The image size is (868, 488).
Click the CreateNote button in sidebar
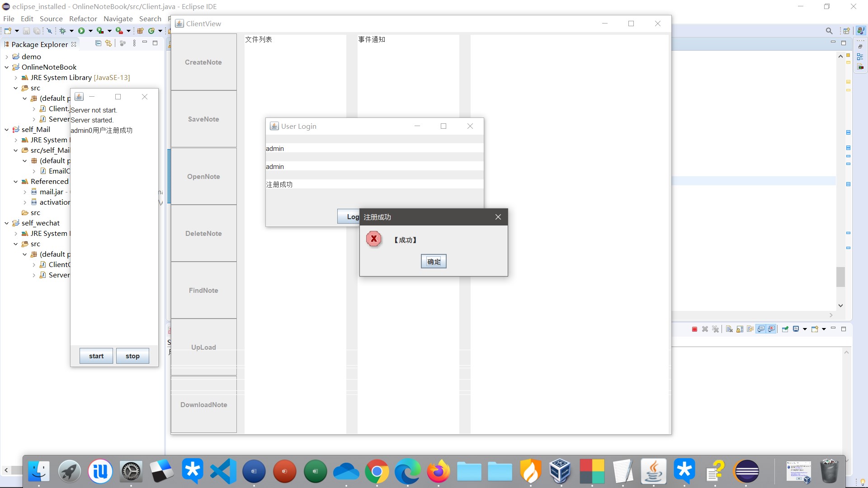[203, 62]
